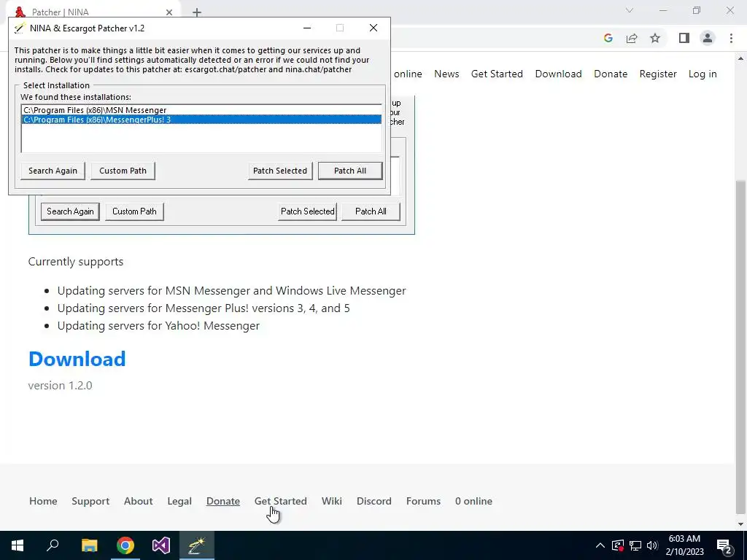Open the volume tray icon
Image resolution: width=747 pixels, height=560 pixels.
[652, 545]
